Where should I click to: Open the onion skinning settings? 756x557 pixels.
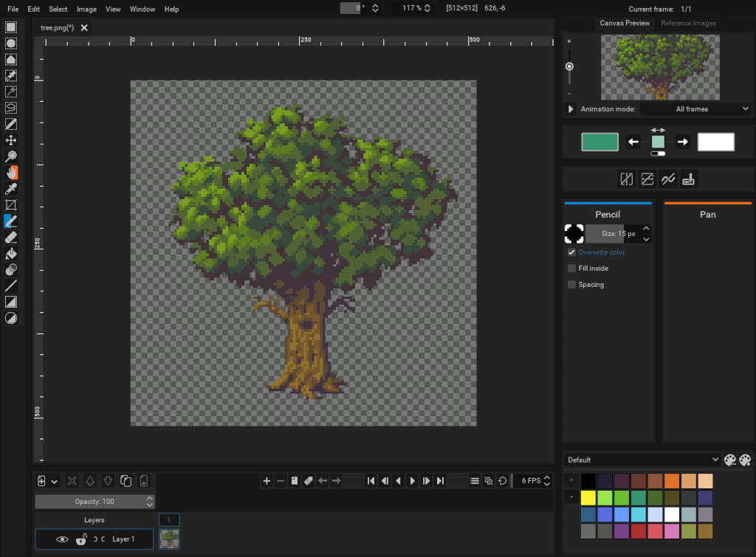tap(489, 480)
